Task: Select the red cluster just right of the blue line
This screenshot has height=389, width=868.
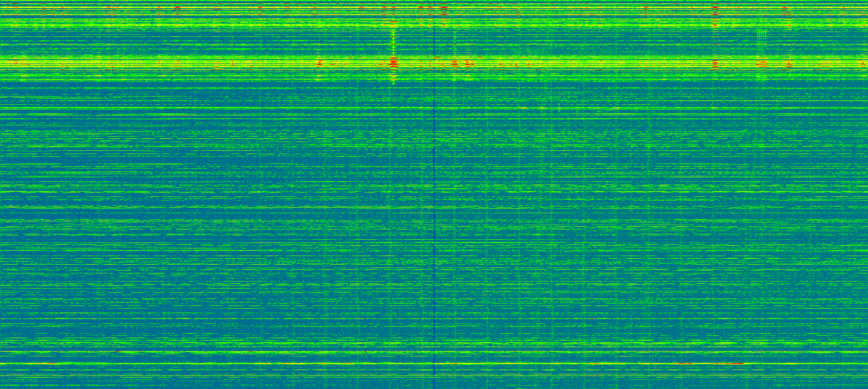Action: tap(456, 63)
